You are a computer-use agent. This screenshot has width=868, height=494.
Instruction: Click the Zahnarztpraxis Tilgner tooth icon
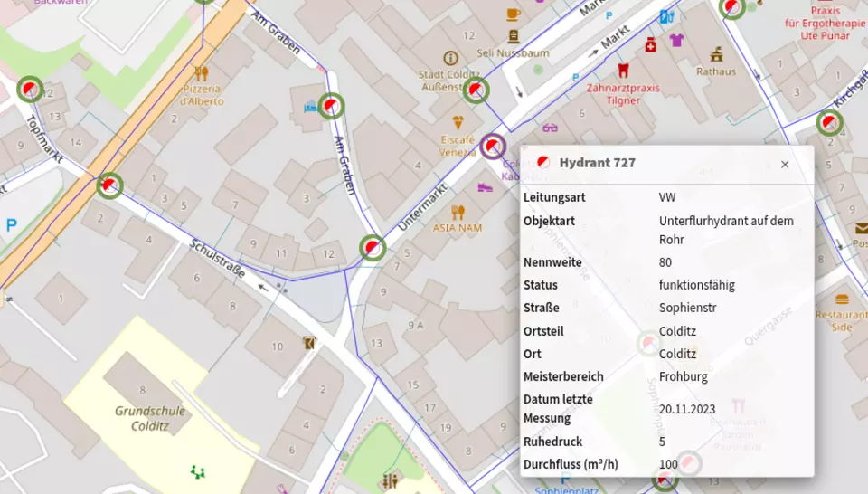point(623,71)
